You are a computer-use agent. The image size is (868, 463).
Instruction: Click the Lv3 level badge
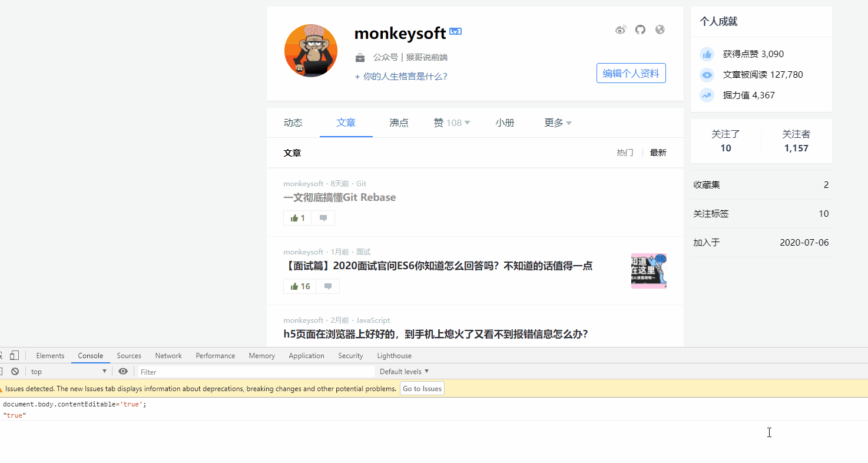[x=456, y=31]
